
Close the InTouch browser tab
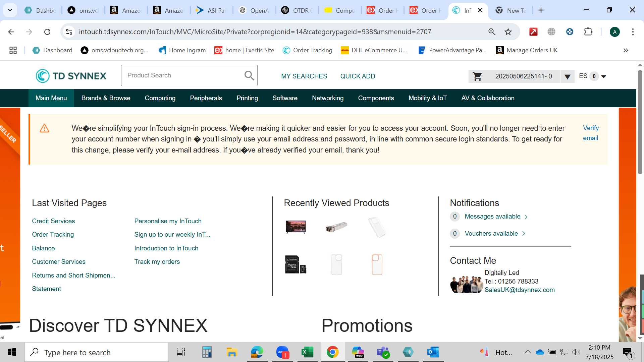480,10
